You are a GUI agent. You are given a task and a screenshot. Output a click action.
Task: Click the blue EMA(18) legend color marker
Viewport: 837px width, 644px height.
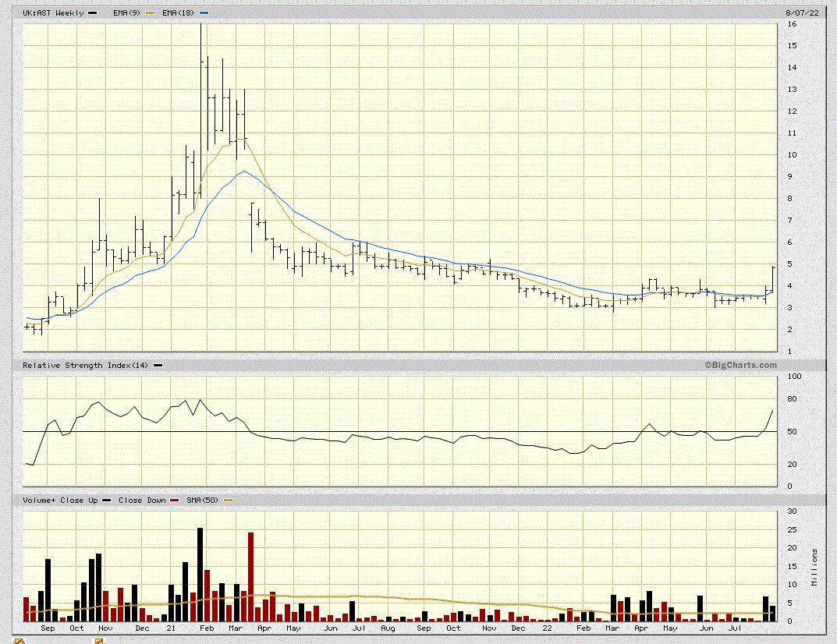tap(204, 12)
